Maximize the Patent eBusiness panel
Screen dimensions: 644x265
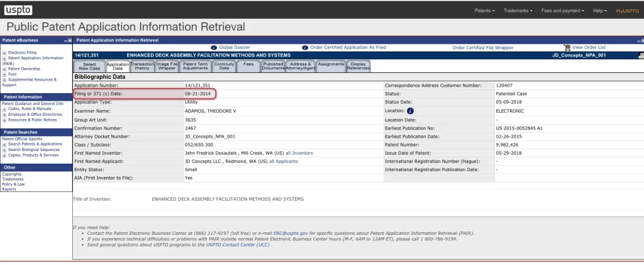[70, 41]
